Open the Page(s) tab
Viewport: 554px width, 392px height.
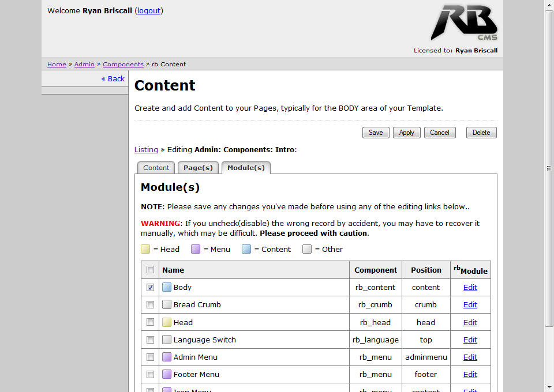[x=198, y=168]
